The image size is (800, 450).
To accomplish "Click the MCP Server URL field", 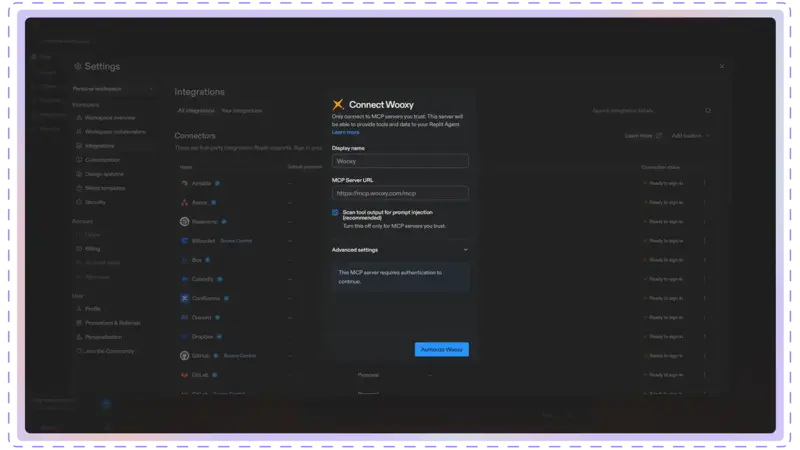I will coord(400,193).
